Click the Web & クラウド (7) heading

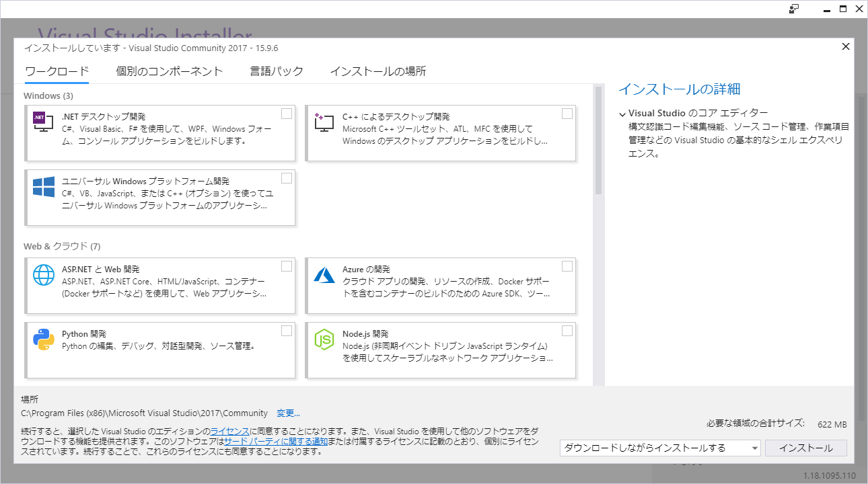click(x=62, y=247)
